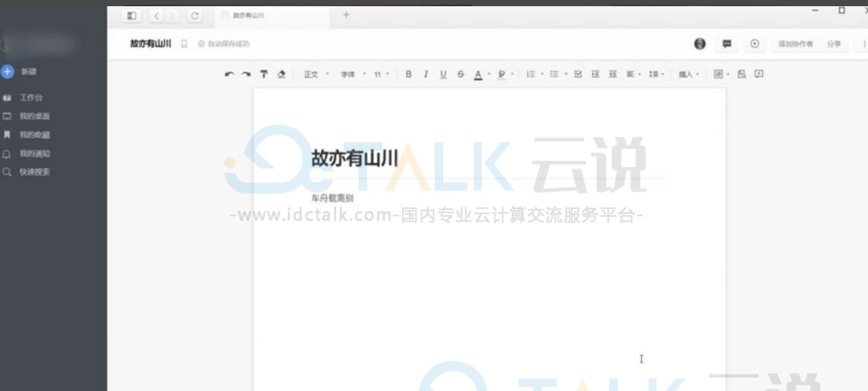The image size is (868, 391).
Task: Maximize the application window
Action: click(x=842, y=11)
